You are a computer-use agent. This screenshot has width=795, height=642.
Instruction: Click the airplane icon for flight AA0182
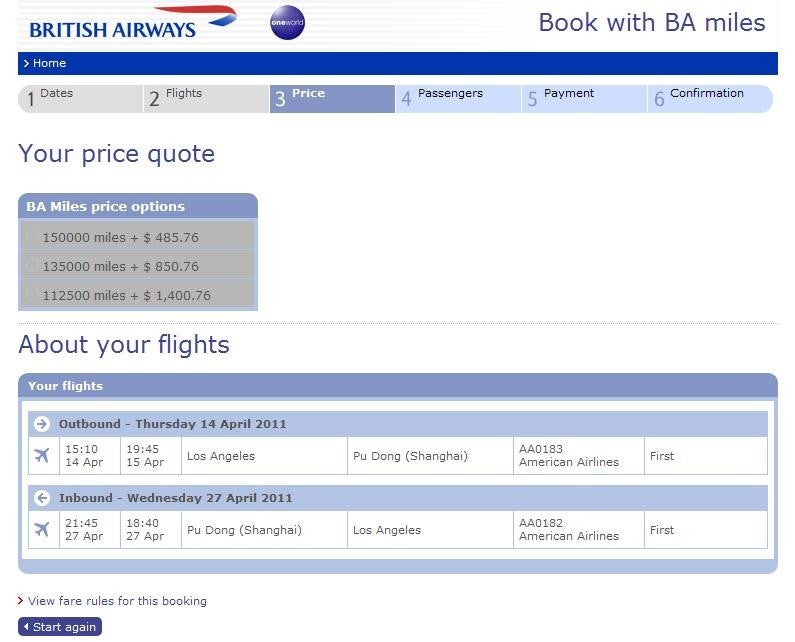tap(42, 529)
